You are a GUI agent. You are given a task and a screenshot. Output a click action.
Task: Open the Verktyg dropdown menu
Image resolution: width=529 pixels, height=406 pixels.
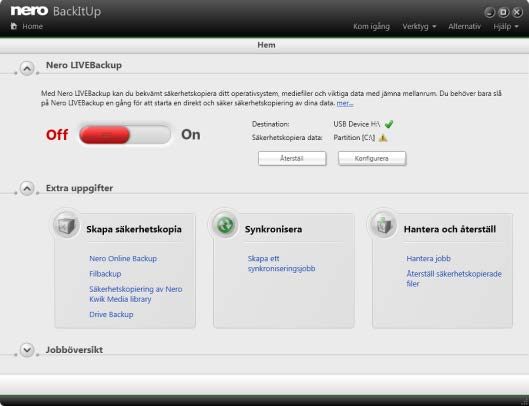pos(419,26)
